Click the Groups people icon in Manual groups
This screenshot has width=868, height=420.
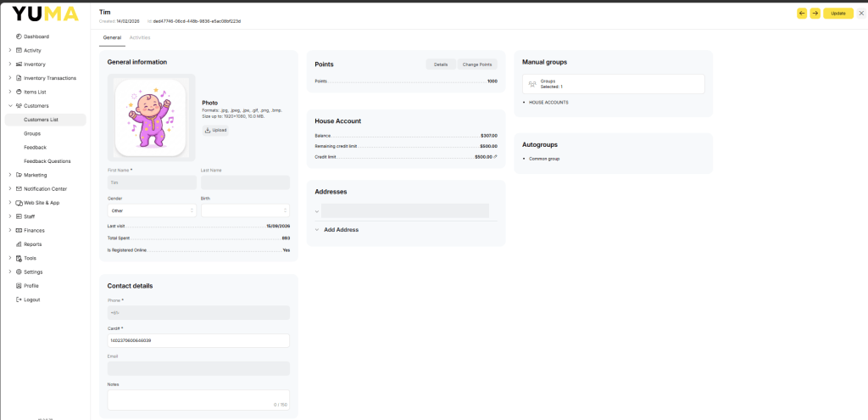tap(532, 84)
